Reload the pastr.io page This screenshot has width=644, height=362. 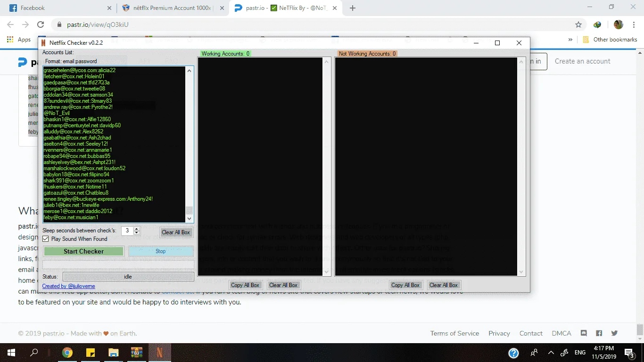41,25
